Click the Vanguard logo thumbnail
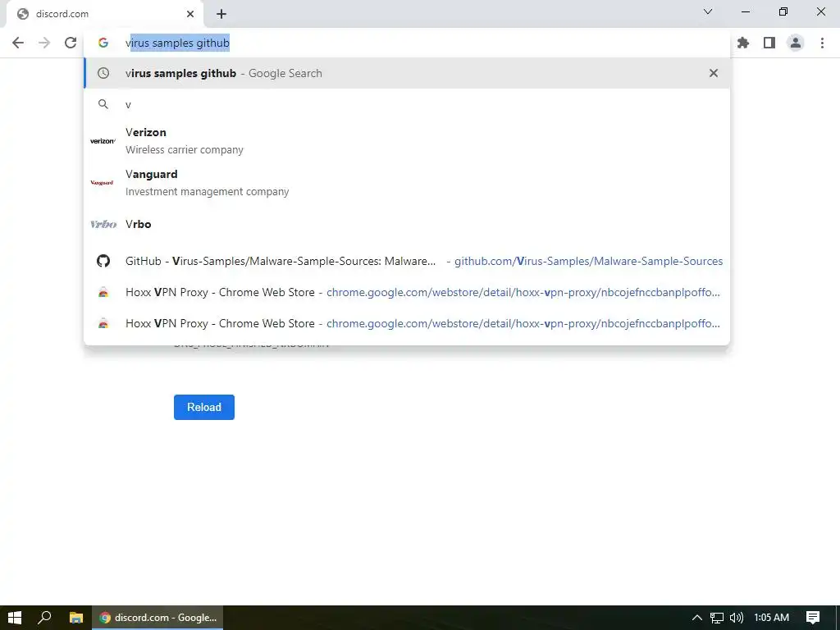 tap(103, 183)
